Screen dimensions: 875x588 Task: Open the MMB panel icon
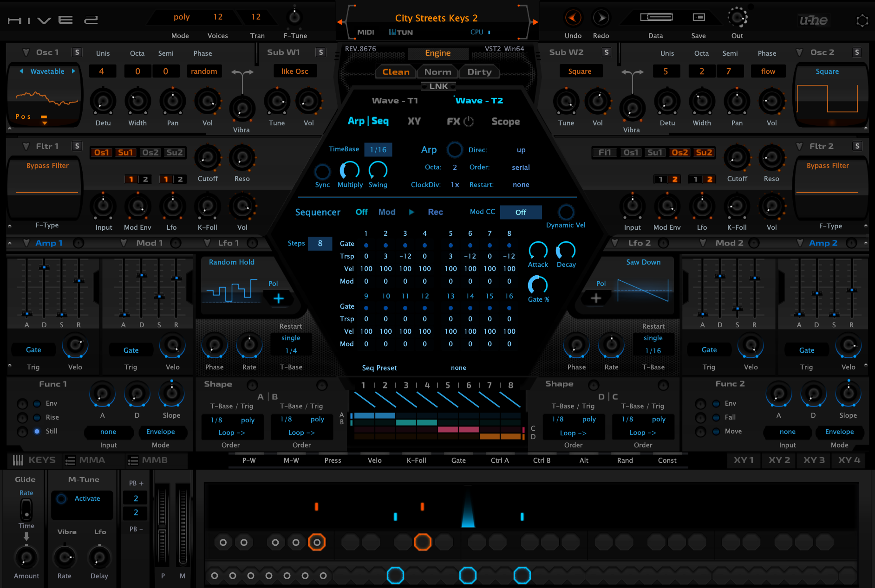click(133, 460)
